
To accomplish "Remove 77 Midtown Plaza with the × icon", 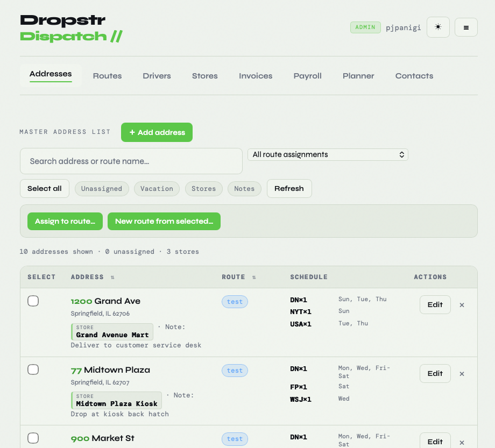I will pos(462,374).
